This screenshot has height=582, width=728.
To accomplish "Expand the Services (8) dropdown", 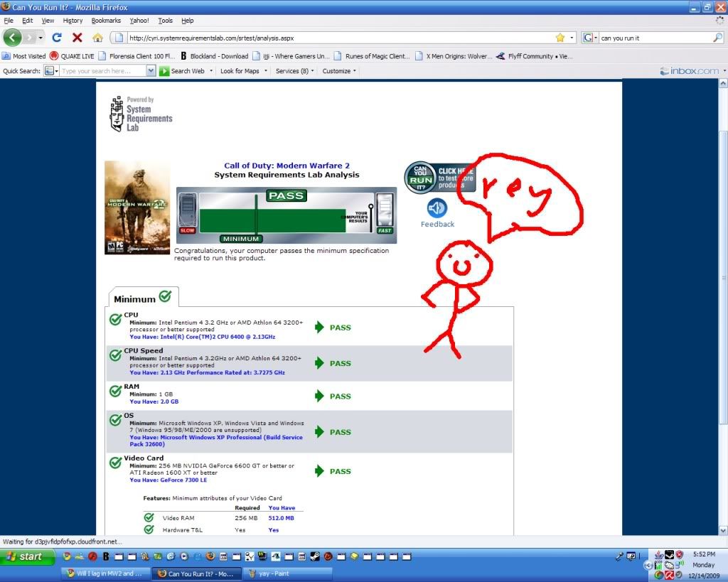I will click(x=294, y=71).
